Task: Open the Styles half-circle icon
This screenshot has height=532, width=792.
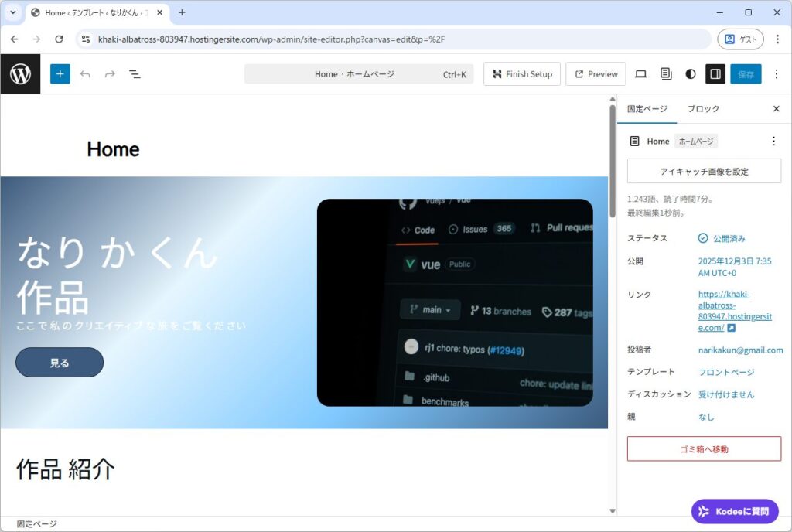Action: (690, 74)
